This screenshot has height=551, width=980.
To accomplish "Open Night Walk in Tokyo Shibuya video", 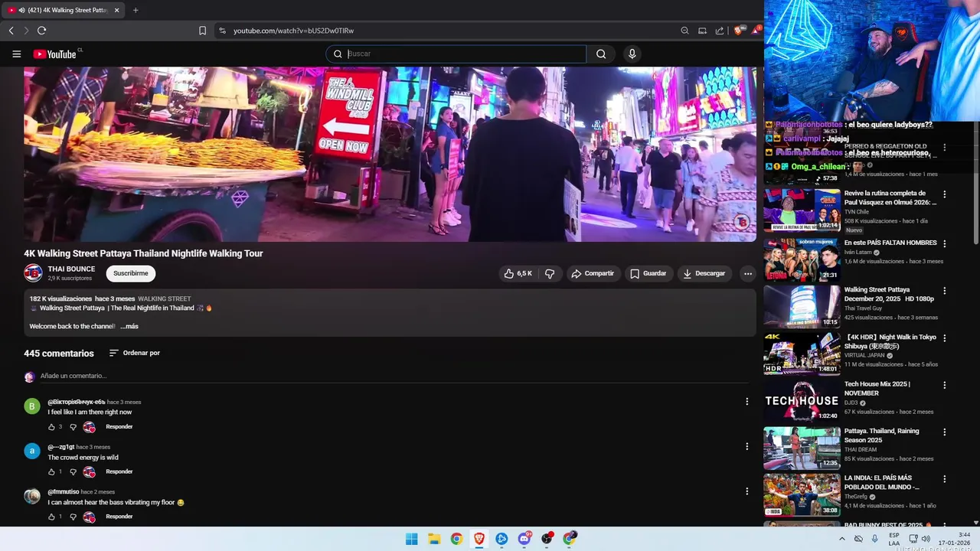I will [x=890, y=341].
